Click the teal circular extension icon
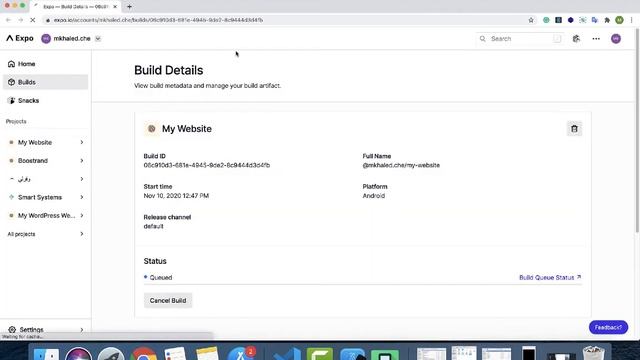 [x=546, y=20]
